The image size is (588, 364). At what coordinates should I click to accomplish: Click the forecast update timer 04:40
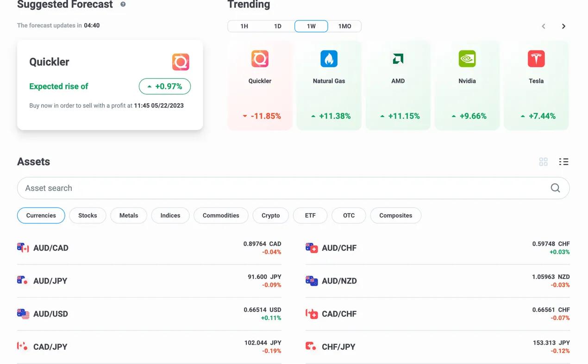tap(92, 25)
